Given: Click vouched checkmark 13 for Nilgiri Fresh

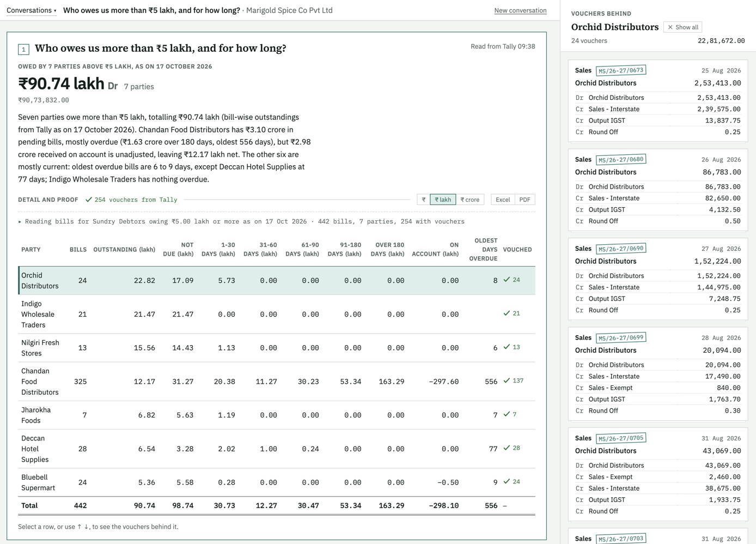Looking at the screenshot, I should coord(511,347).
